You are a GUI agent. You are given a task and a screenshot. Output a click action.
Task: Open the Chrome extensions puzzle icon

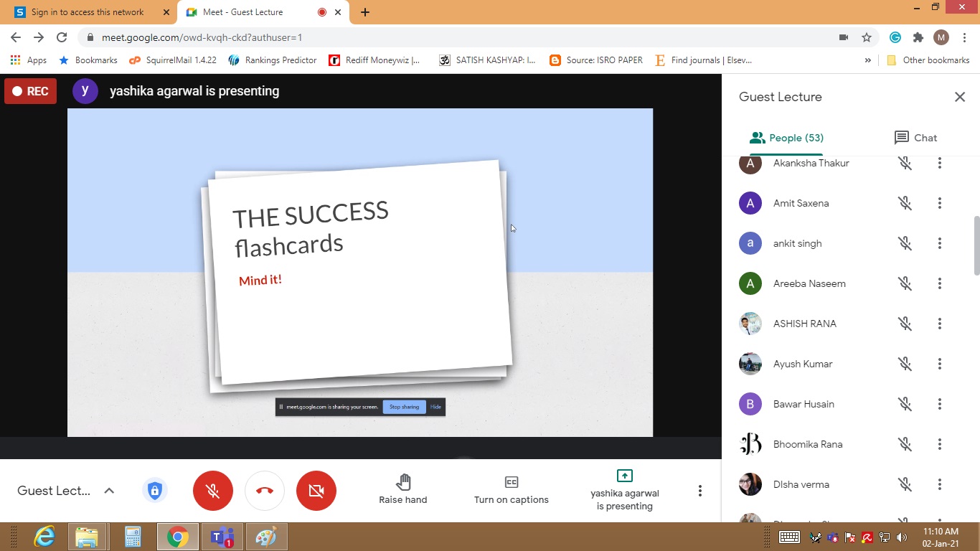tap(918, 37)
